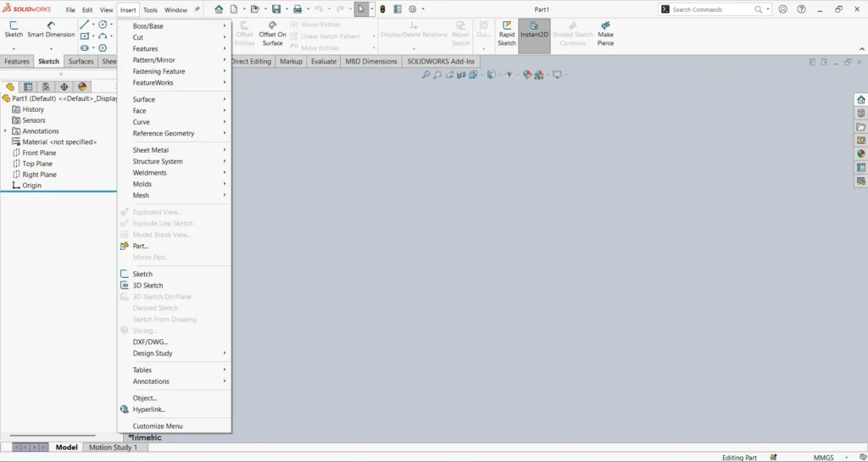Switch to the MBD Dimensions tab
This screenshot has height=462, width=868.
(x=371, y=61)
